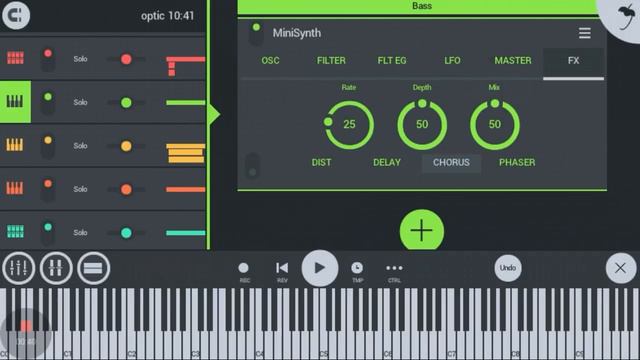Open the effects sliders panel icon
Image resolution: width=640 pixels, height=360 pixels.
(x=56, y=268)
